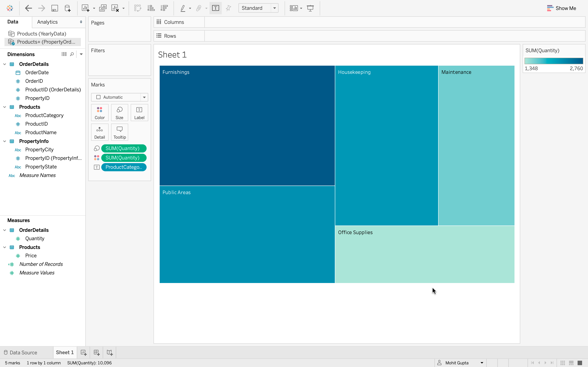The image size is (588, 367).
Task: Click the Duplicate Sheet toolbar icon
Action: point(103,8)
